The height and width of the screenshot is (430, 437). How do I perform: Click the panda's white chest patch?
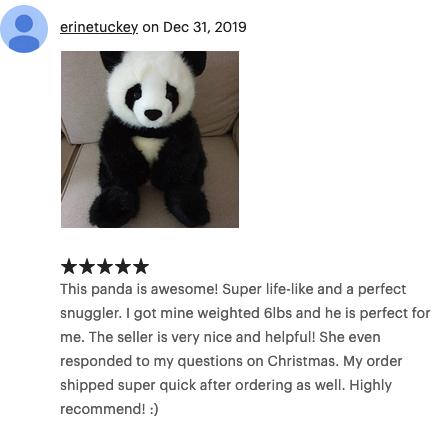pos(150,149)
